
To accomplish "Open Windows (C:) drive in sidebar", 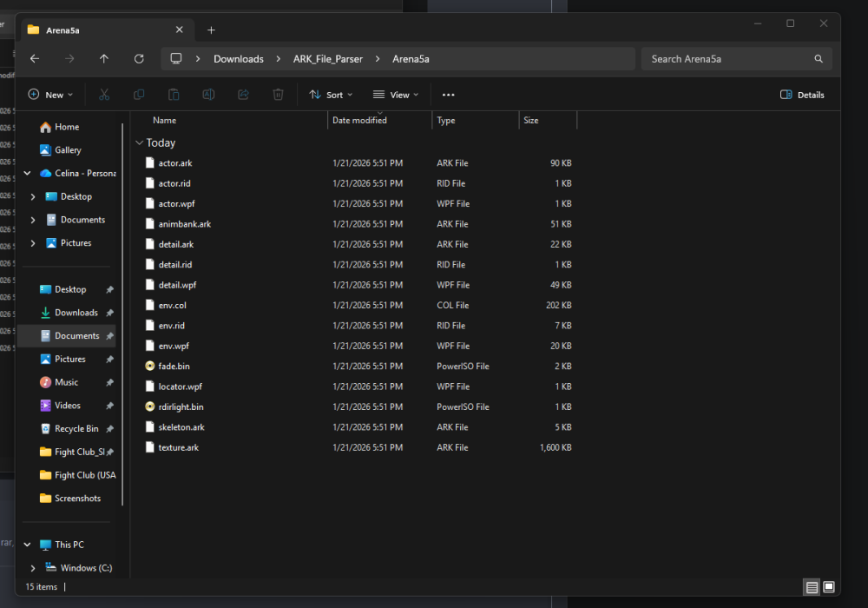I will point(86,568).
